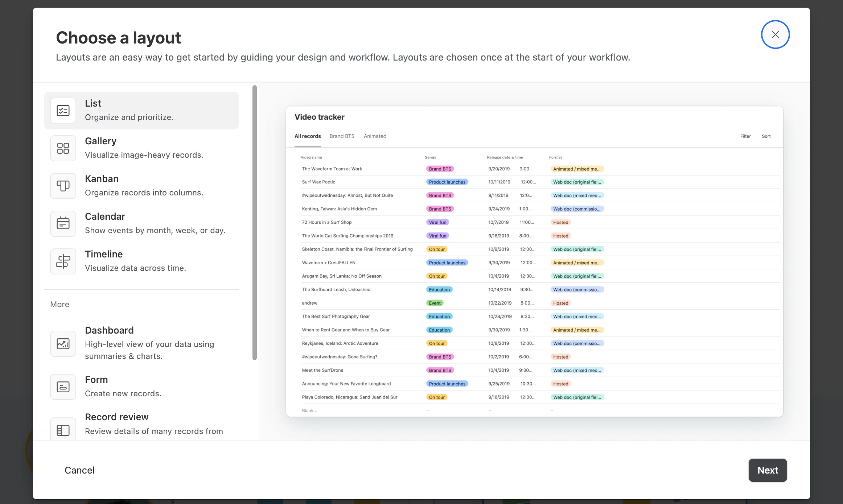This screenshot has height=504, width=843.
Task: Select the Calendar layout icon
Action: pyautogui.click(x=63, y=223)
